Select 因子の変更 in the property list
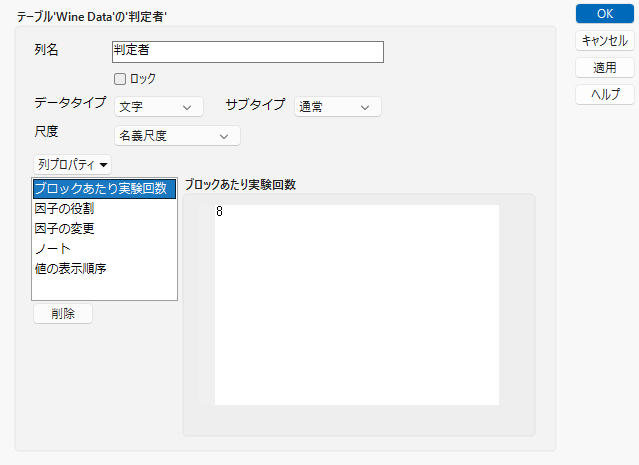639x465 pixels. (104, 229)
